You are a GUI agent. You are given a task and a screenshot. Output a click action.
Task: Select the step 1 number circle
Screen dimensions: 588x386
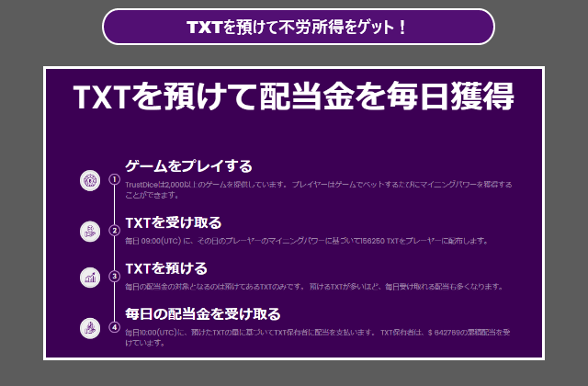(x=115, y=180)
